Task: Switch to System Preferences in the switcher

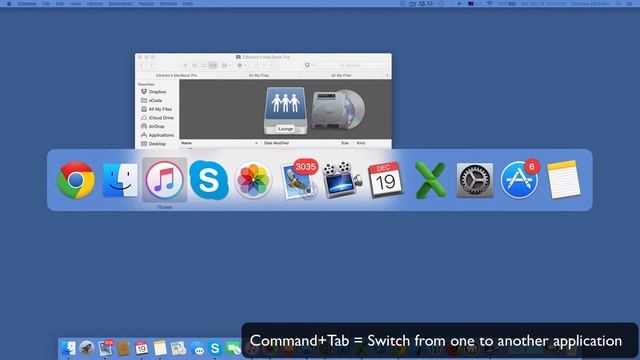Action: point(474,180)
